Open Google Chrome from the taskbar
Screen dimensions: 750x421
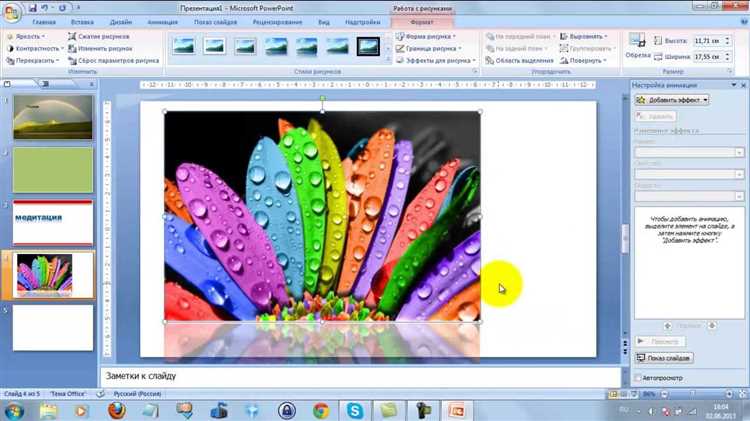click(x=321, y=410)
